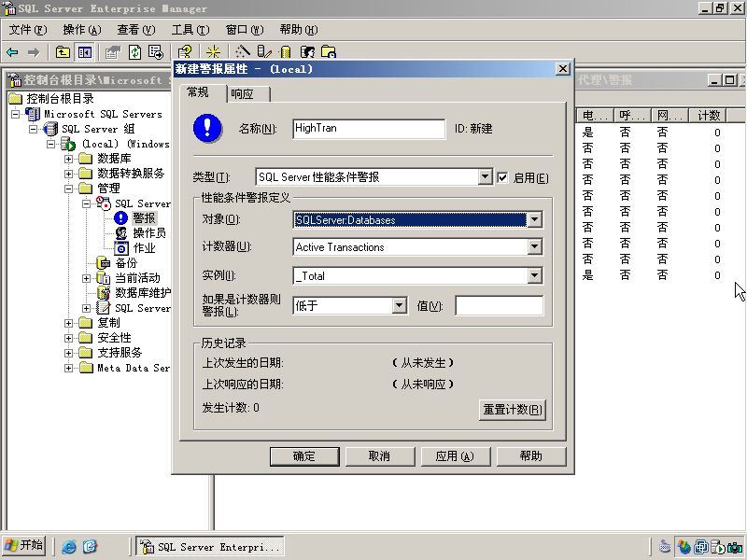Click SQL Server Enterprise taskbar button
This screenshot has height=560, width=747.
pyautogui.click(x=210, y=547)
